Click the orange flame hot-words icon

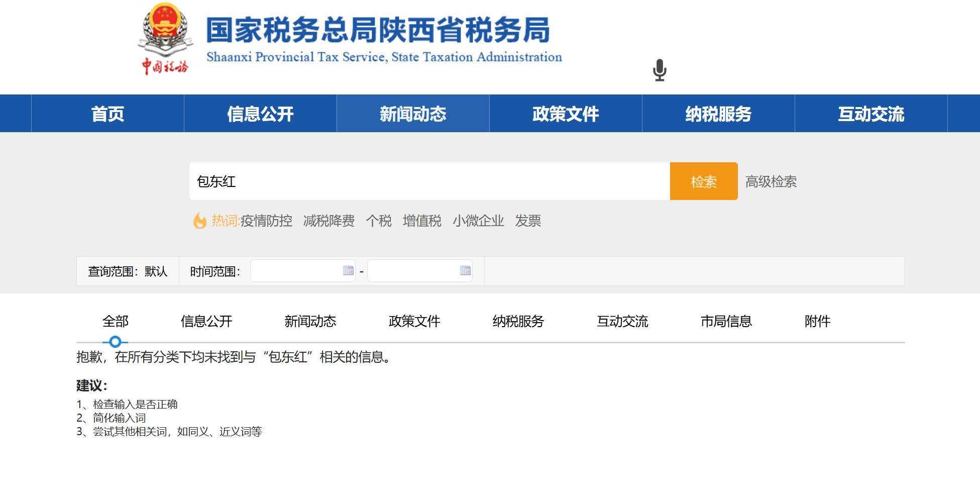pyautogui.click(x=200, y=221)
